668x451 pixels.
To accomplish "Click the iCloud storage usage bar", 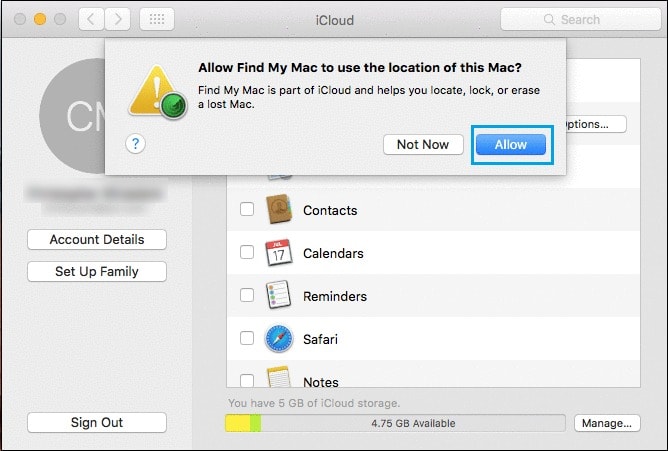I will [396, 423].
